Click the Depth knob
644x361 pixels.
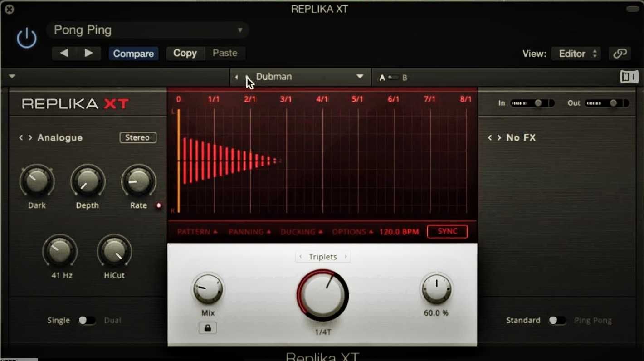click(x=88, y=181)
